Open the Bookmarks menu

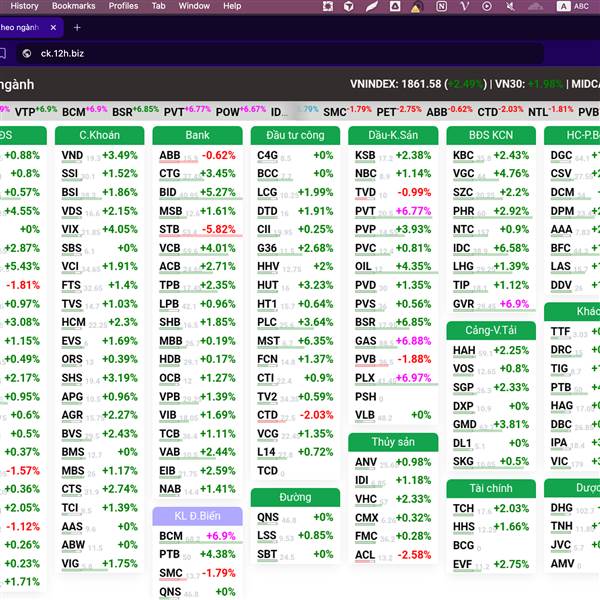[x=73, y=6]
